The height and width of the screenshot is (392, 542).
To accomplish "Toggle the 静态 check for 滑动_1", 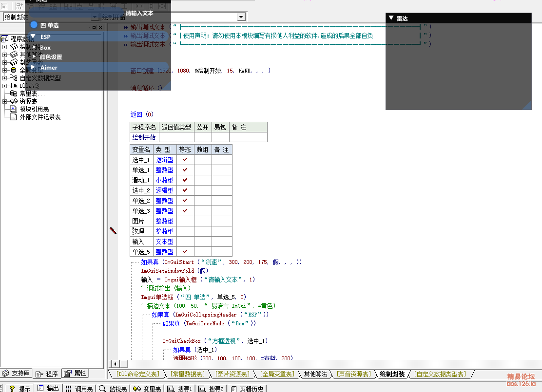I will (185, 180).
